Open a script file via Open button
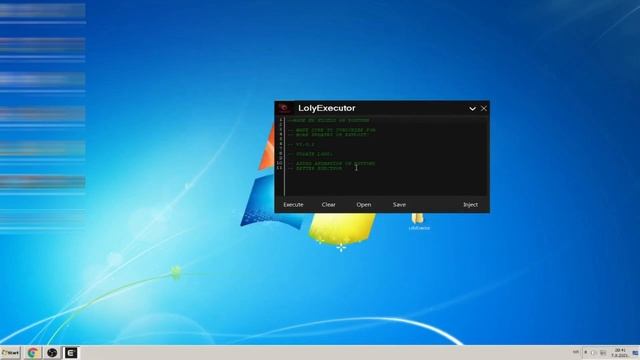Image resolution: width=640 pixels, height=360 pixels. click(363, 204)
